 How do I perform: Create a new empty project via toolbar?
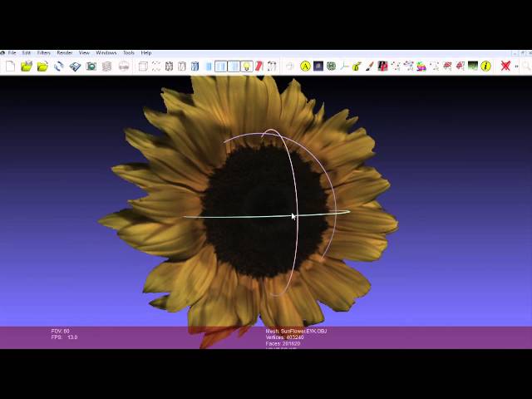click(x=11, y=66)
